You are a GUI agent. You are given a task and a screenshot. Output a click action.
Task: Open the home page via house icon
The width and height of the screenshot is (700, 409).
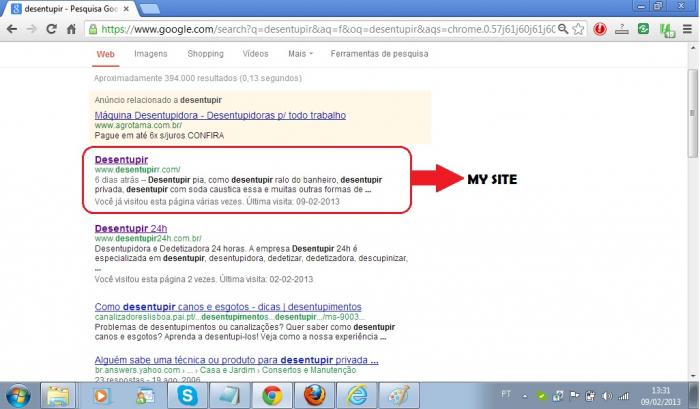point(71,29)
